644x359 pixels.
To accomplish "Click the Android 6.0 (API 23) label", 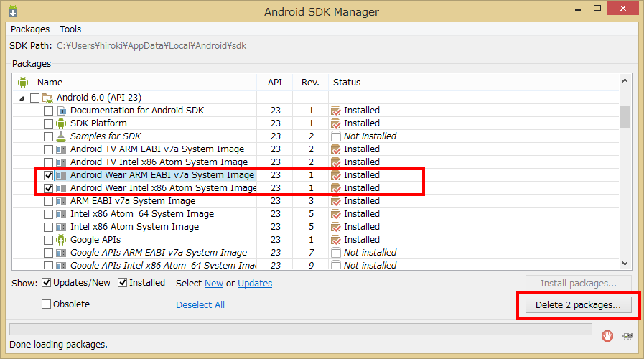I will 99,98.
